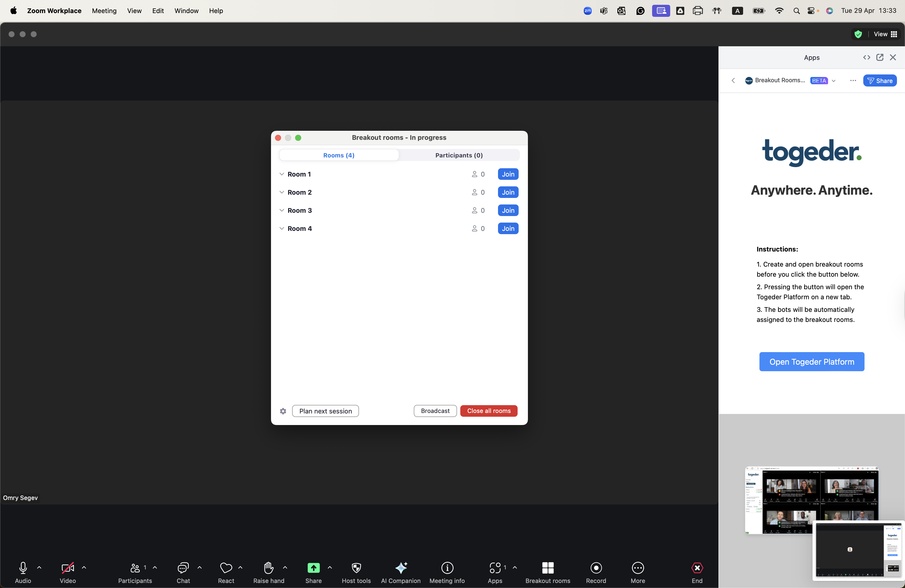Screen dimensions: 905x588
Task: Click the Breakout rooms toolbar icon
Action: click(548, 568)
